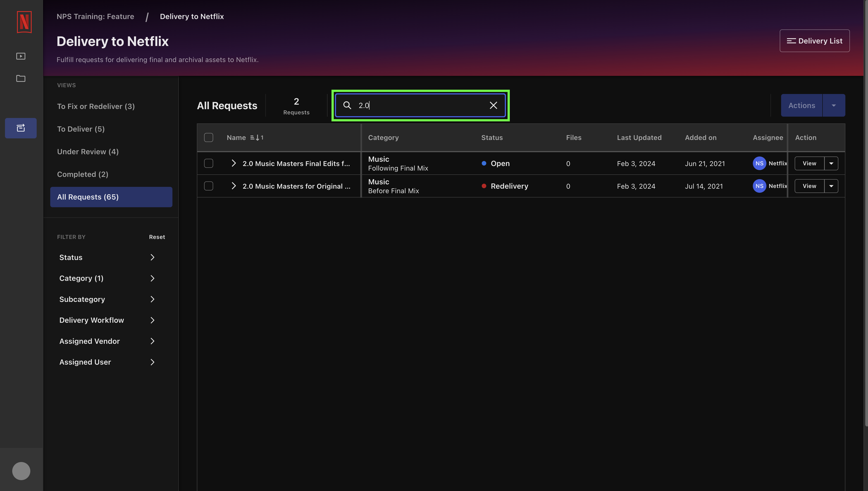Clear the search text with X
This screenshot has height=491, width=868.
click(493, 105)
